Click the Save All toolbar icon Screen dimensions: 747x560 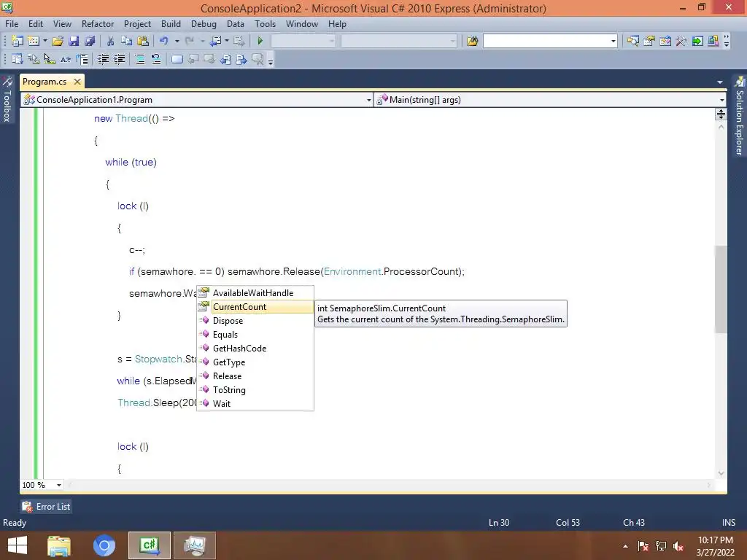90,41
